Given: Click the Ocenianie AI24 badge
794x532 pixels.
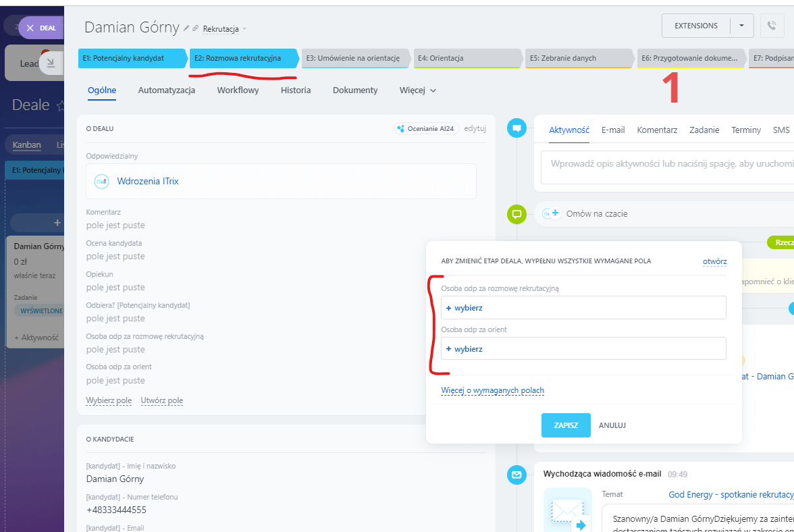Looking at the screenshot, I should (x=427, y=128).
